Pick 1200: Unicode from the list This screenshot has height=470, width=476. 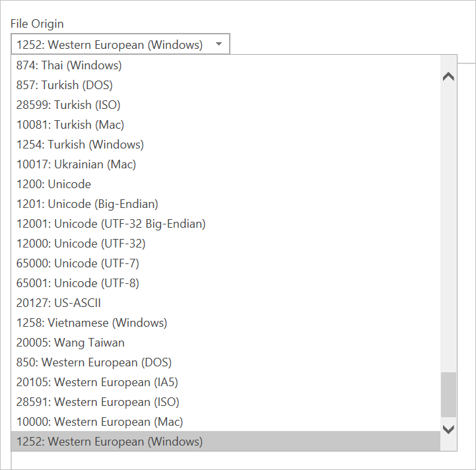click(x=226, y=184)
